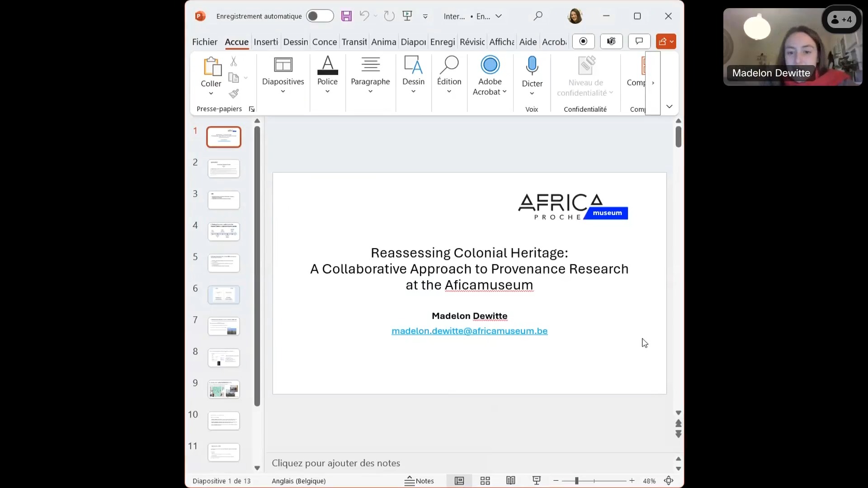
Task: Click the record button in ribbon tab row
Action: [x=583, y=42]
